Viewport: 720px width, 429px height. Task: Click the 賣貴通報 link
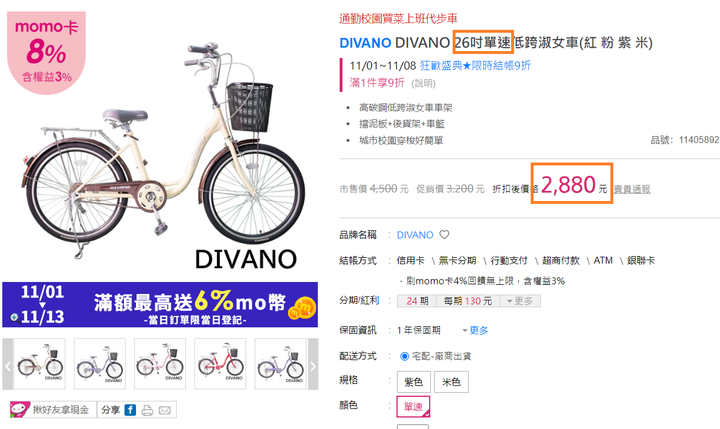pos(632,189)
